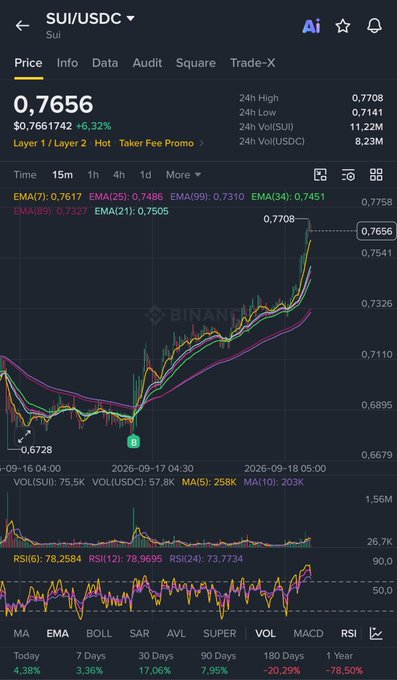The width and height of the screenshot is (397, 680).
Task: Tap the 0,7708 high price marker
Action: point(279,219)
